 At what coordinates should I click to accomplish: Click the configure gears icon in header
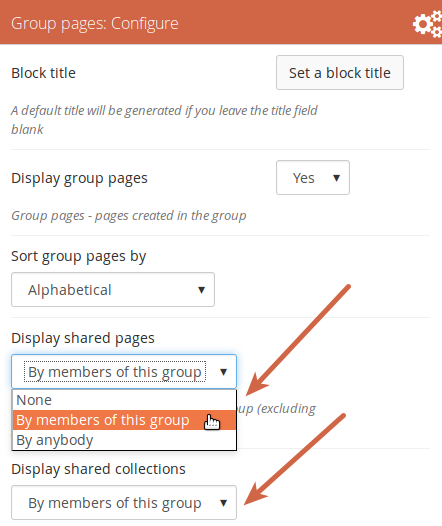tap(428, 23)
